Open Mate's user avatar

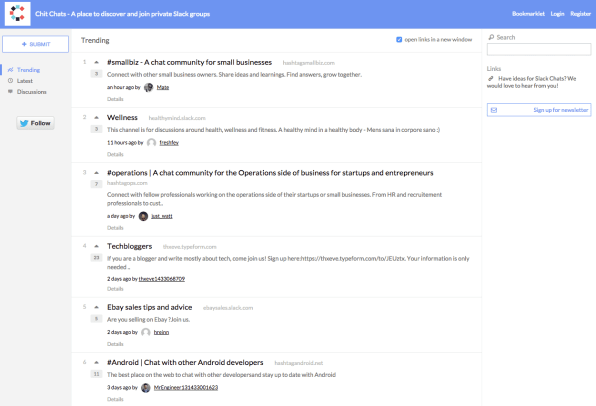(x=149, y=87)
